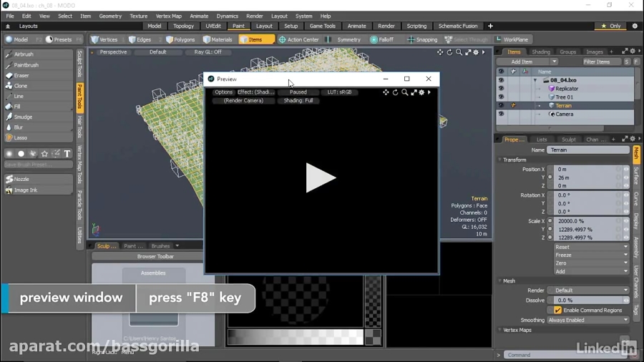Enable Command Regions checkbox
This screenshot has height=362, width=644.
point(557,310)
